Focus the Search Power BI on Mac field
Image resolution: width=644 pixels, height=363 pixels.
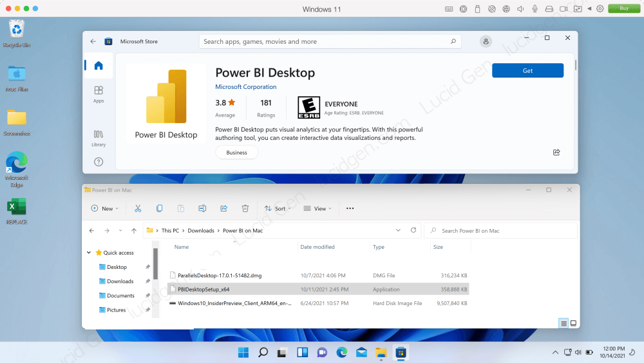tap(500, 231)
